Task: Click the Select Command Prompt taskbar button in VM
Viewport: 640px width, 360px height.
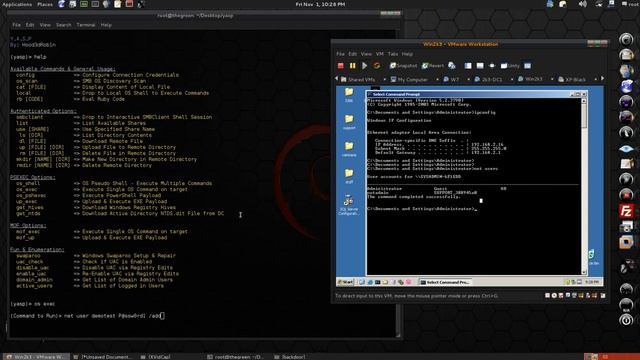Action: click(445, 282)
